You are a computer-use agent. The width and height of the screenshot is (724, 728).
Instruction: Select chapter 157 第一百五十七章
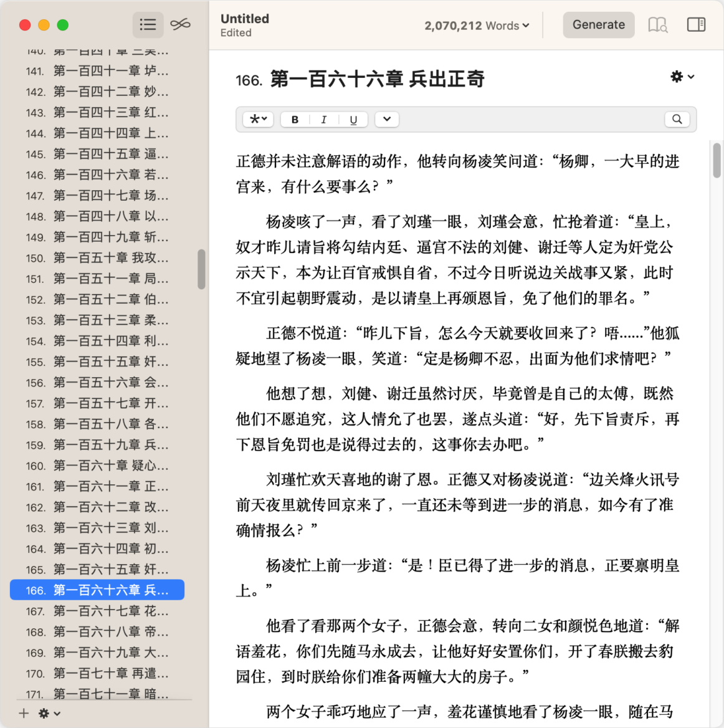tap(97, 403)
